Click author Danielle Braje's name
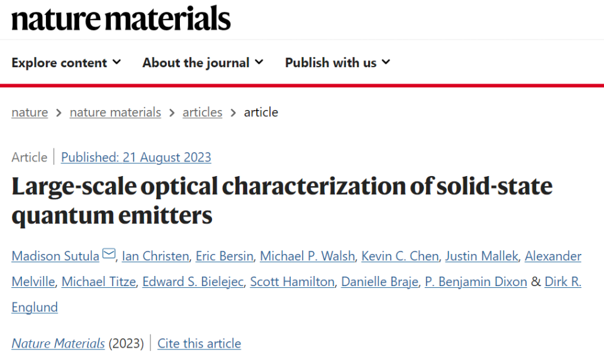Viewport: 604px width, 364px height. pos(380,282)
